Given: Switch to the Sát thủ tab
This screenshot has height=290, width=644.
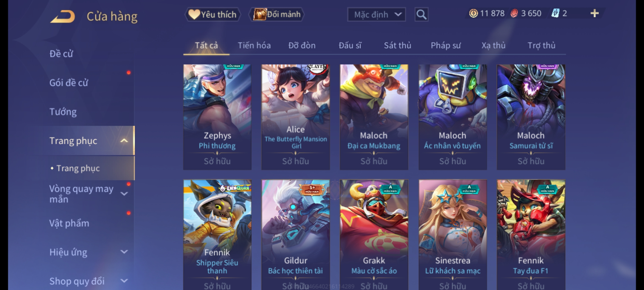Looking at the screenshot, I should [x=397, y=45].
